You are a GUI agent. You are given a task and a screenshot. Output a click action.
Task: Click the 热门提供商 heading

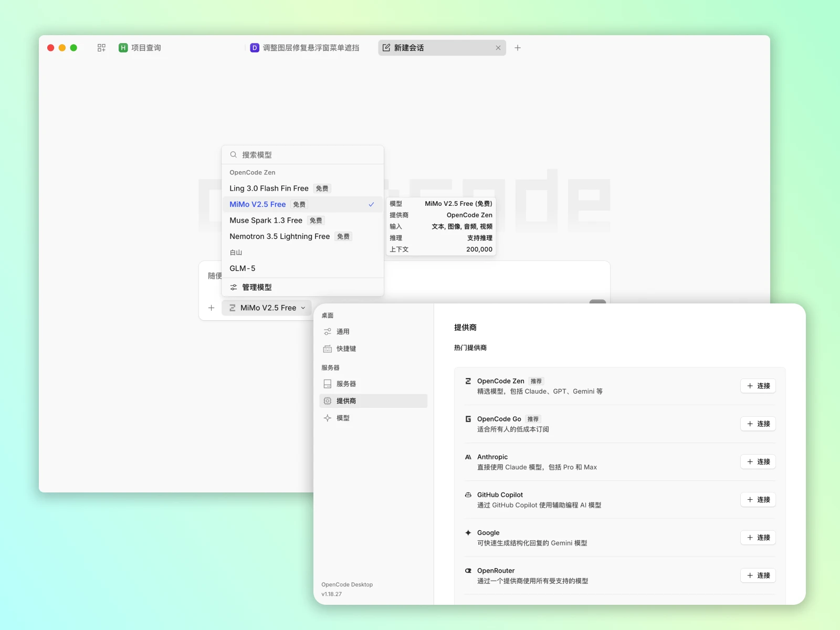pyautogui.click(x=470, y=348)
